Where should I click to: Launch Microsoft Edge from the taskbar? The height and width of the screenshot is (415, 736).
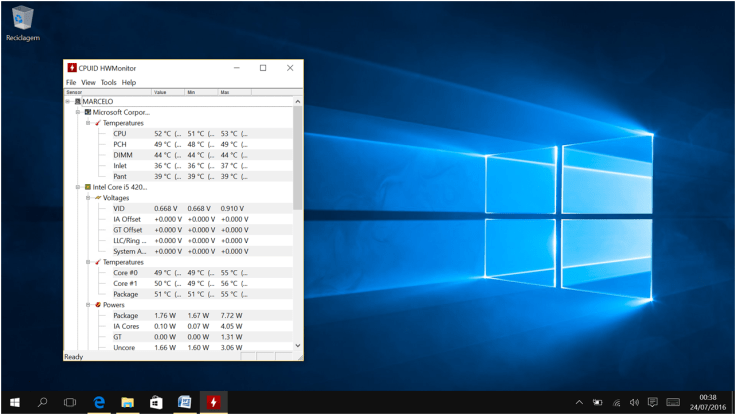(x=100, y=402)
